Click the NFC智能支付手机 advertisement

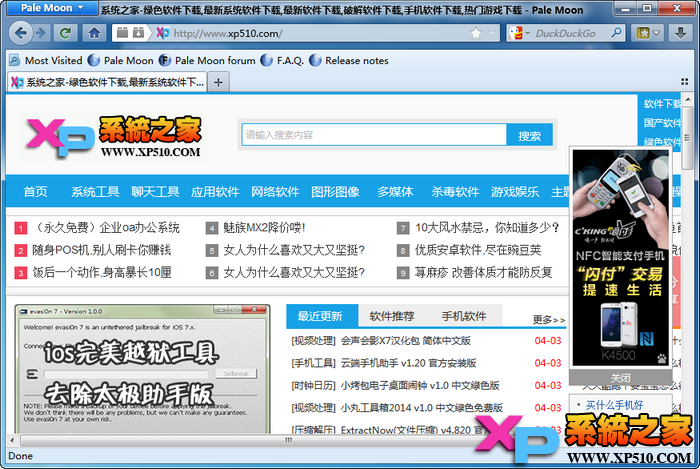point(621,257)
